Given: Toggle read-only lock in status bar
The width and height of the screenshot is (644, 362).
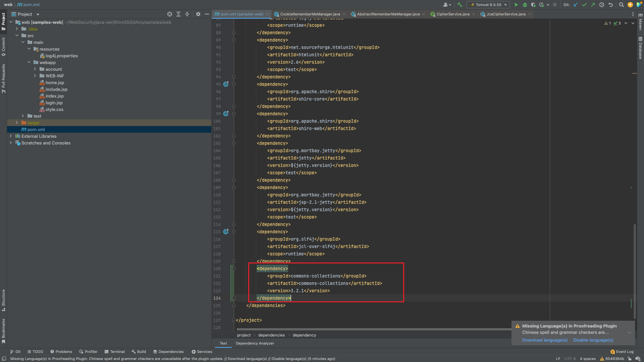Looking at the screenshot, I should click(x=630, y=359).
